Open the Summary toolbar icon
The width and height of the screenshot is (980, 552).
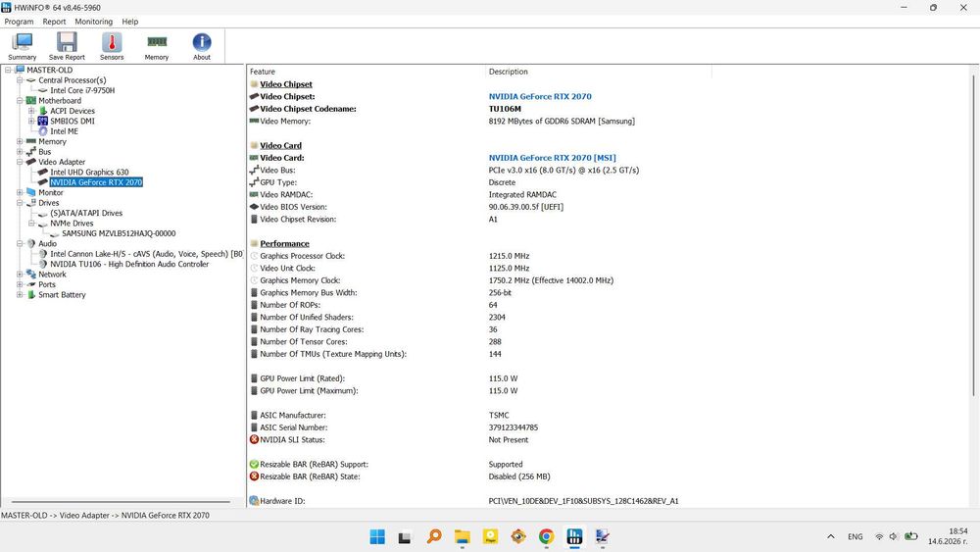coord(23,47)
